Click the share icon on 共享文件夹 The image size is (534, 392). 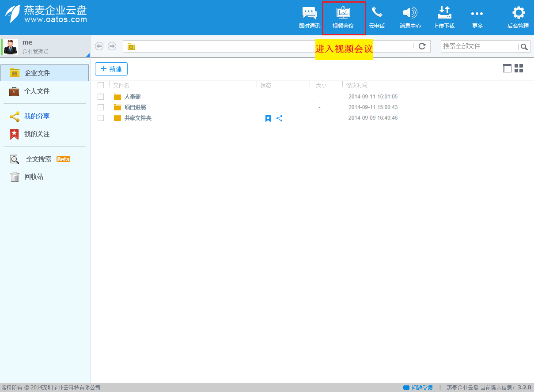point(280,118)
